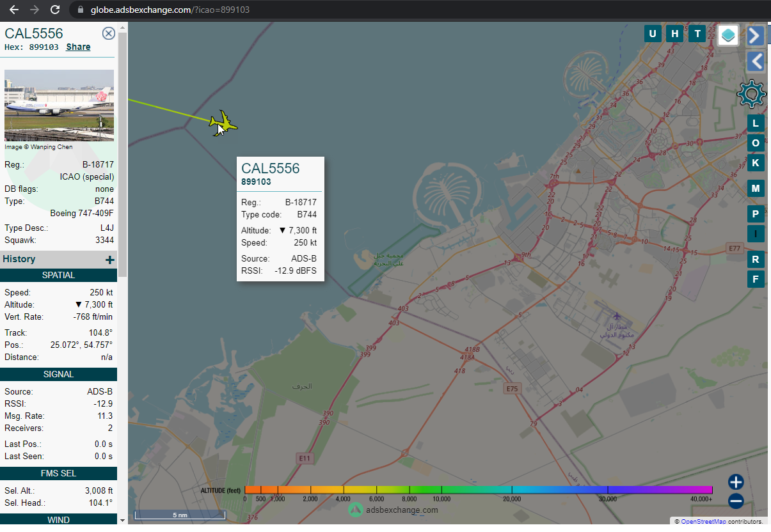Click the DB flags value none
771x532 pixels.
pyautogui.click(x=104, y=189)
